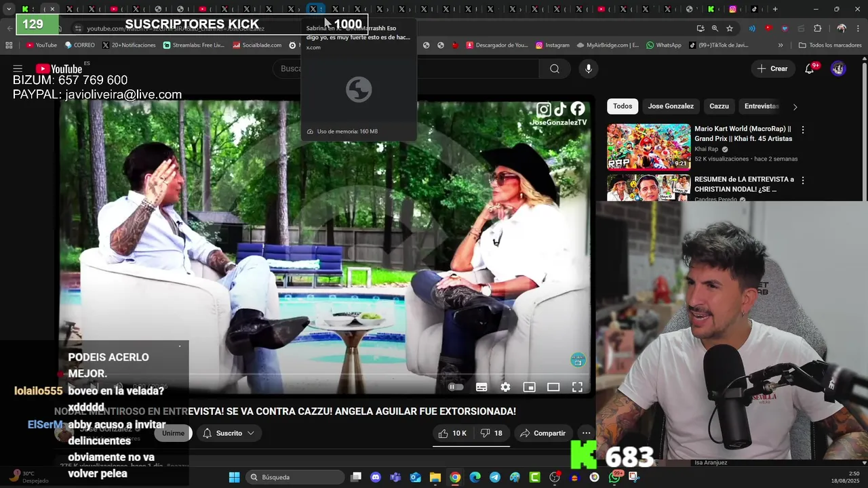Open the MyAirBridge.com bookmark
This screenshot has width=868, height=488.
coord(608,45)
